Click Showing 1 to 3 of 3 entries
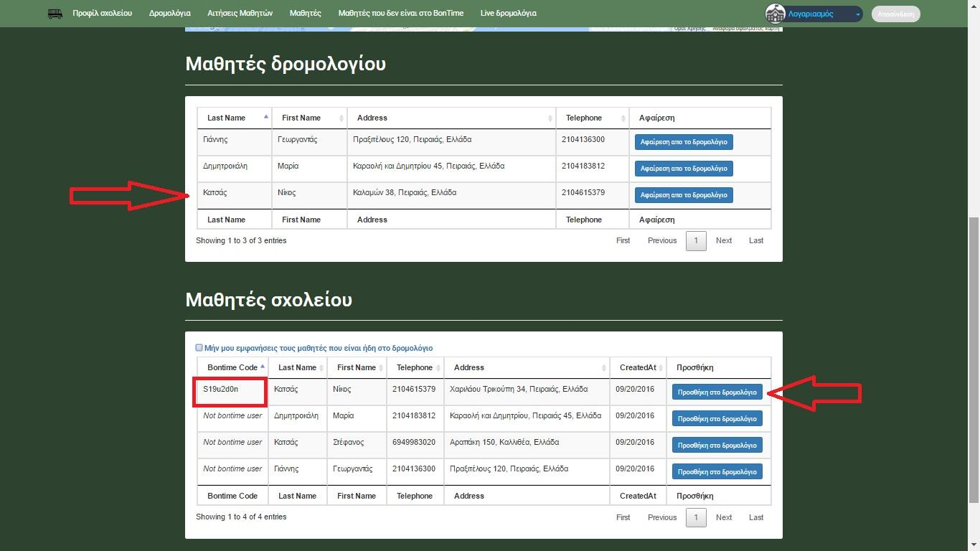Screen dimensions: 980x551 pyautogui.click(x=241, y=240)
